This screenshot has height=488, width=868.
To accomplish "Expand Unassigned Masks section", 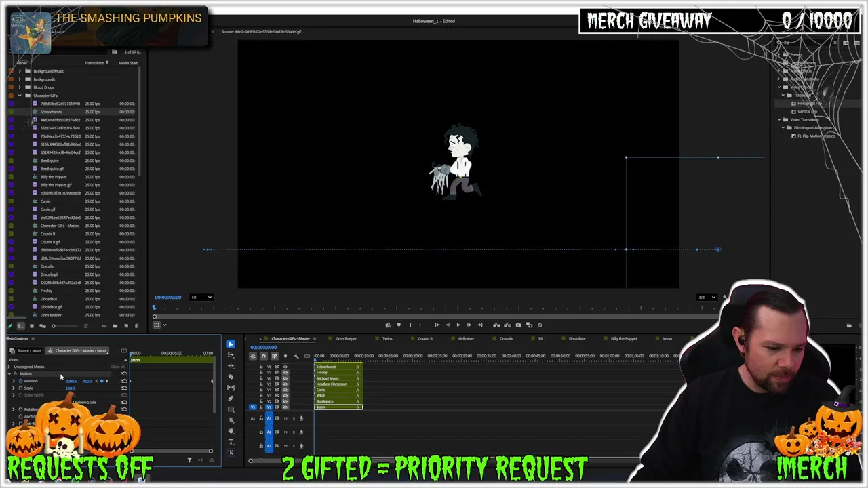I will (x=9, y=367).
